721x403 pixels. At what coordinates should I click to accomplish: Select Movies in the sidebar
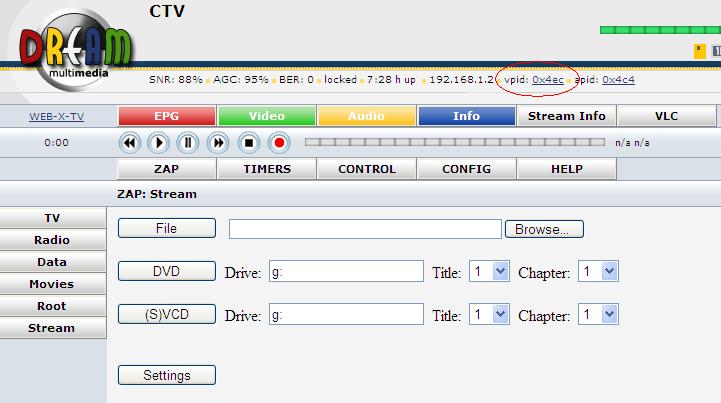pos(52,284)
